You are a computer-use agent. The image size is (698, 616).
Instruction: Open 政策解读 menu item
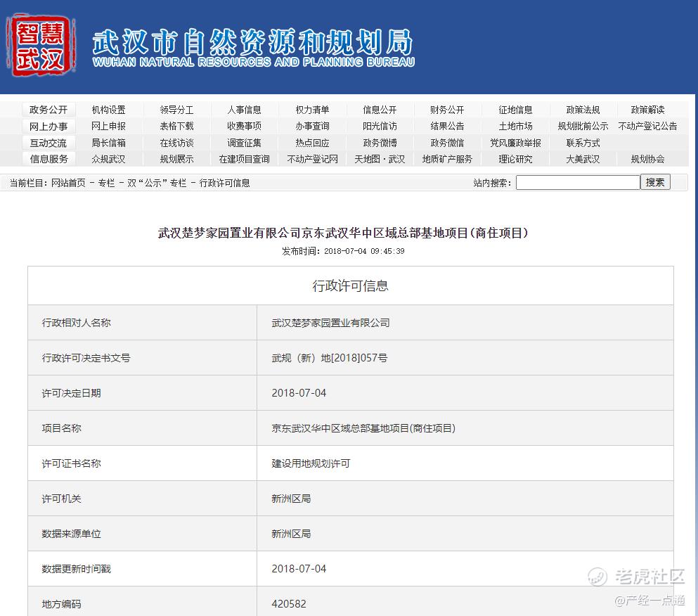click(647, 110)
